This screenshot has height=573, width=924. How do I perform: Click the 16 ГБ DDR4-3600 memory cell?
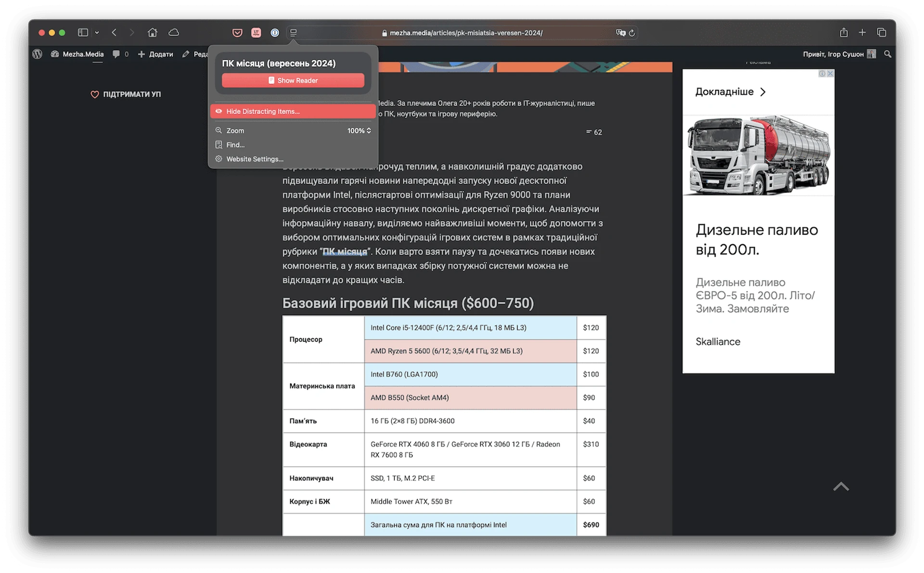tap(470, 421)
